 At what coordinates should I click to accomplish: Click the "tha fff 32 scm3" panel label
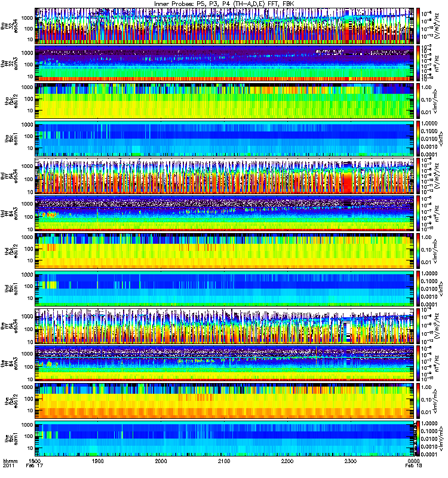(9, 63)
